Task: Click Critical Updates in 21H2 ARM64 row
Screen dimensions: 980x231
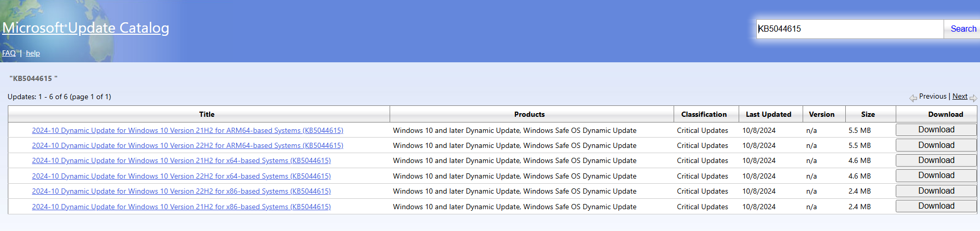Action: click(x=702, y=130)
